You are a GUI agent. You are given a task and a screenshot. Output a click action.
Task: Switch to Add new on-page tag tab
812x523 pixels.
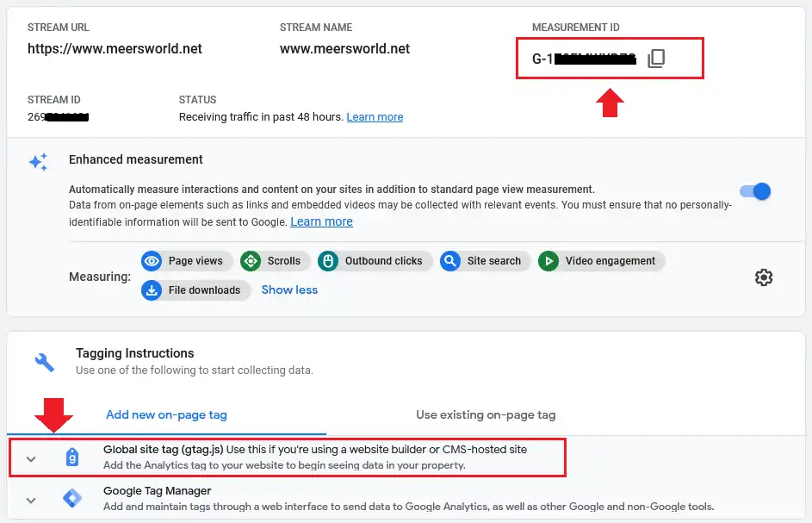click(166, 414)
